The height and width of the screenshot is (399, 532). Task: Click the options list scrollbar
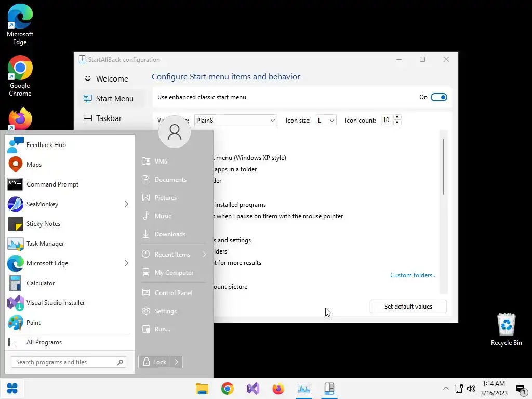coord(444,167)
